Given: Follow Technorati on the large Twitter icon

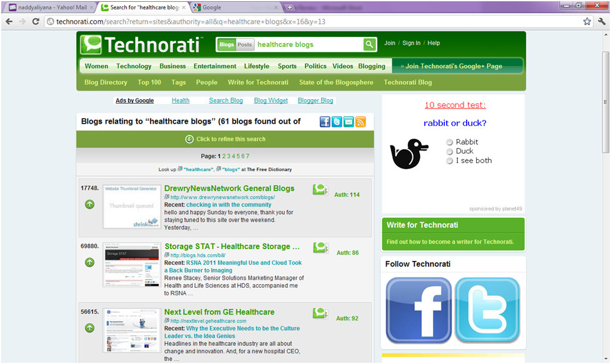Looking at the screenshot, I should (x=487, y=310).
